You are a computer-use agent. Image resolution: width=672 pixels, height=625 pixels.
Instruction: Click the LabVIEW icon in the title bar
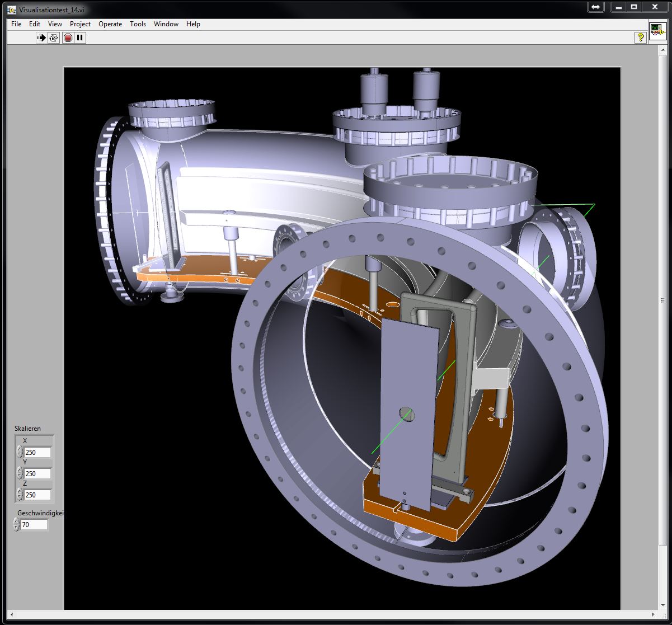pyautogui.click(x=12, y=10)
